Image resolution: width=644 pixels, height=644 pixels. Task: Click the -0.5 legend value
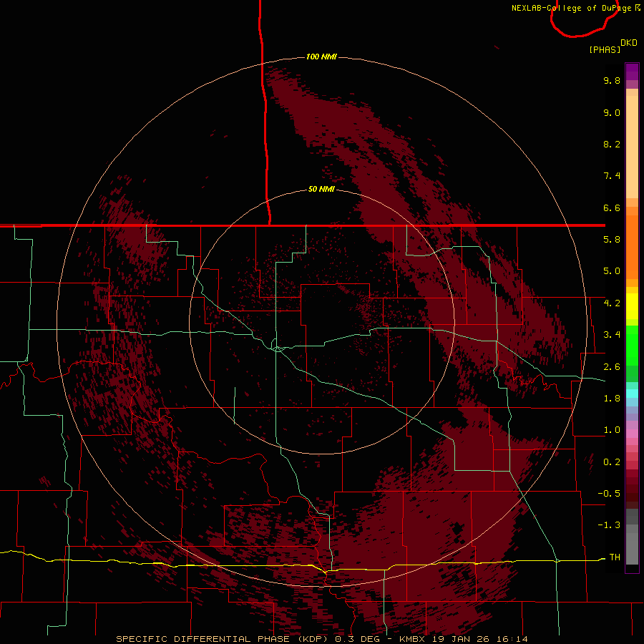point(609,494)
